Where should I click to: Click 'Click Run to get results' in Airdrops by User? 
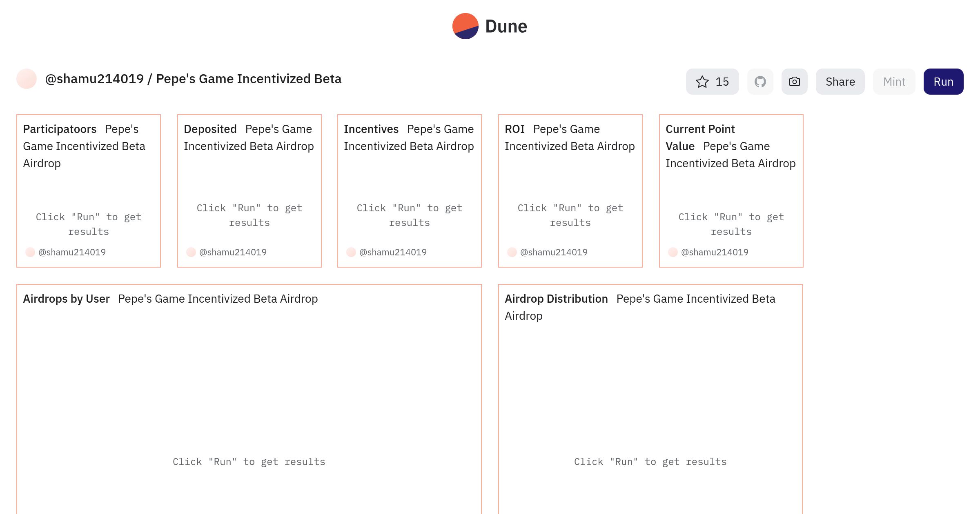coord(249,462)
